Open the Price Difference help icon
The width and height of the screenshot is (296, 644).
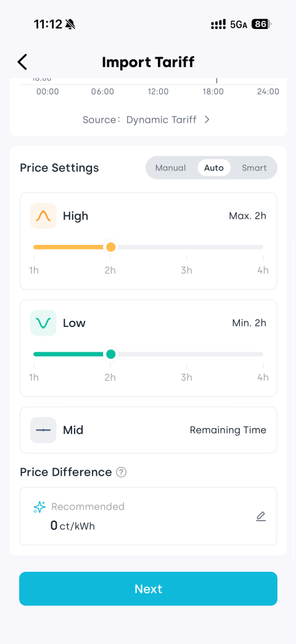click(121, 473)
